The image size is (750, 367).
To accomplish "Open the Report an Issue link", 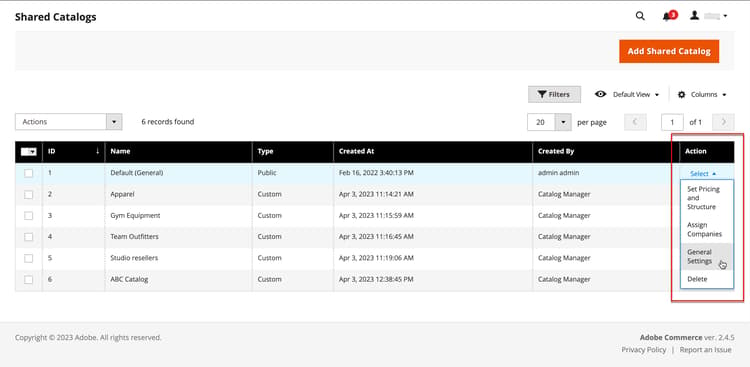I will click(x=706, y=350).
